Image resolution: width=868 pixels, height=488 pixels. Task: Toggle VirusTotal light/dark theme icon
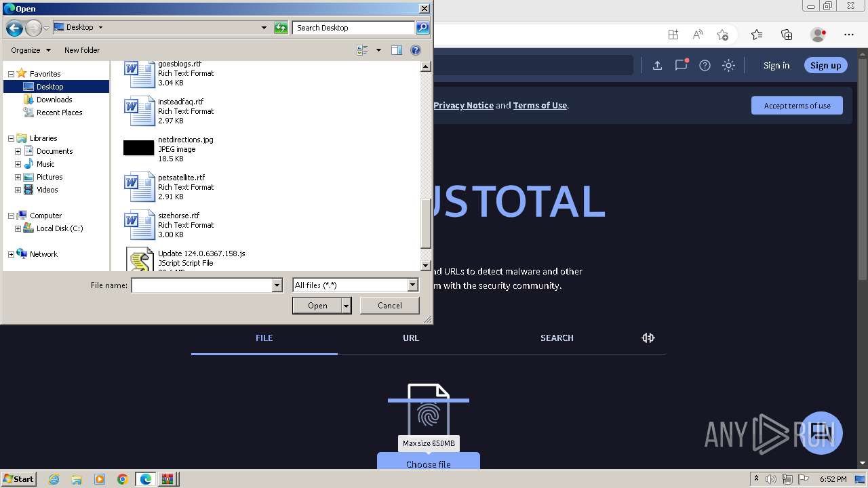[728, 65]
